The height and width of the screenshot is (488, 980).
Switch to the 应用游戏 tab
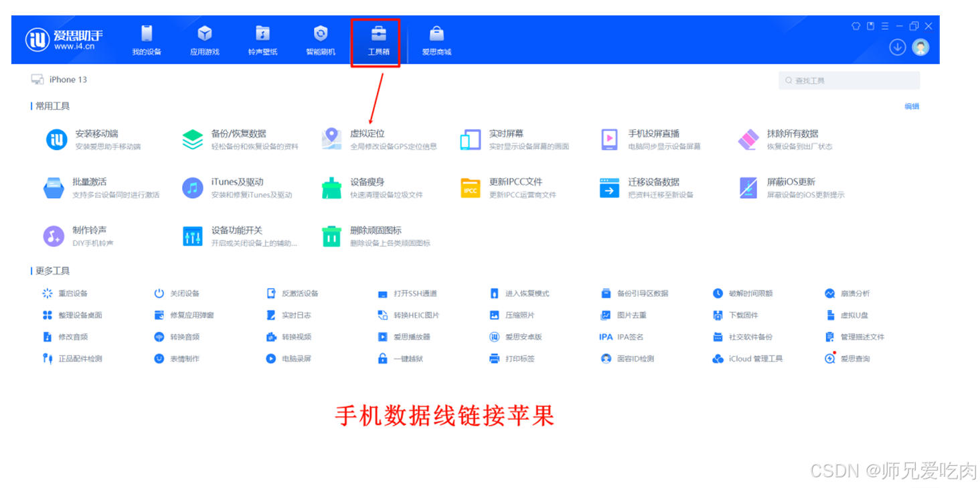coord(205,41)
